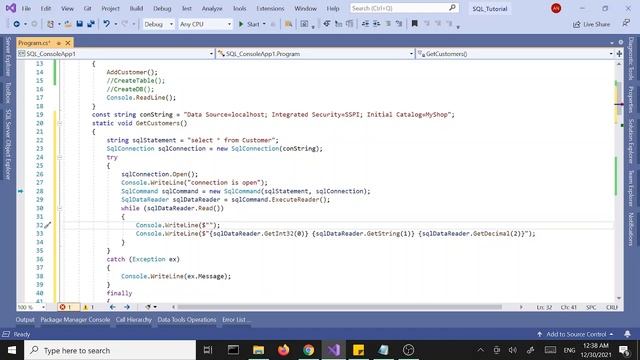The image size is (640, 360).
Task: Collapse the GetCustomers method outline
Action: pos(60,123)
